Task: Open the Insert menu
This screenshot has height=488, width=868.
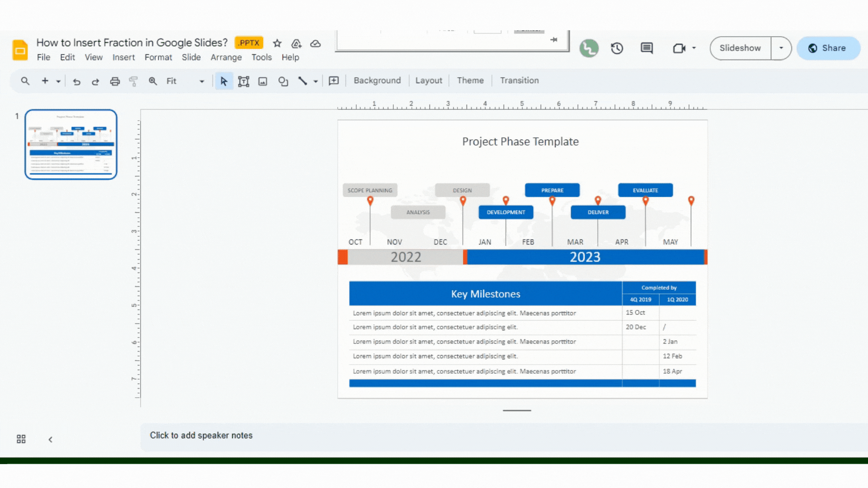Action: point(123,57)
